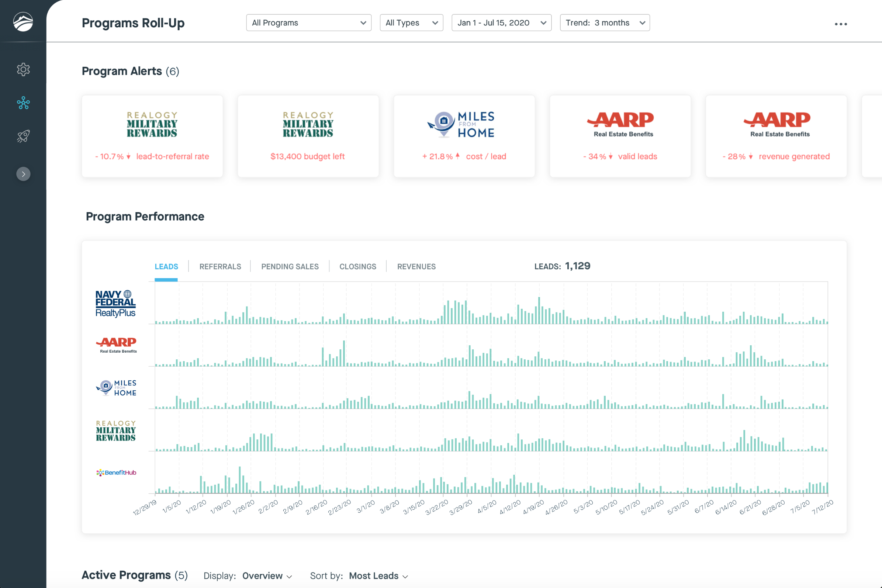The height and width of the screenshot is (588, 882).
Task: Open the All Types dropdown
Action: [411, 23]
